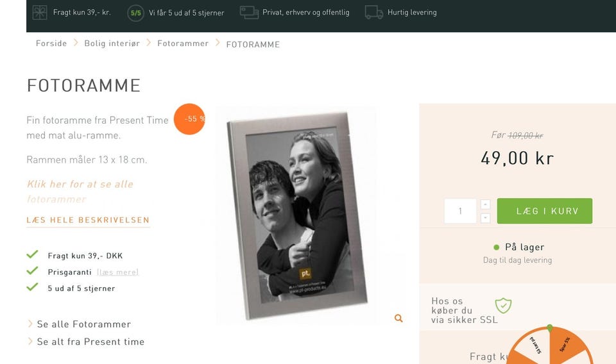Image resolution: width=616 pixels, height=364 pixels.
Task: Click the gift box shipping icon
Action: 40,13
